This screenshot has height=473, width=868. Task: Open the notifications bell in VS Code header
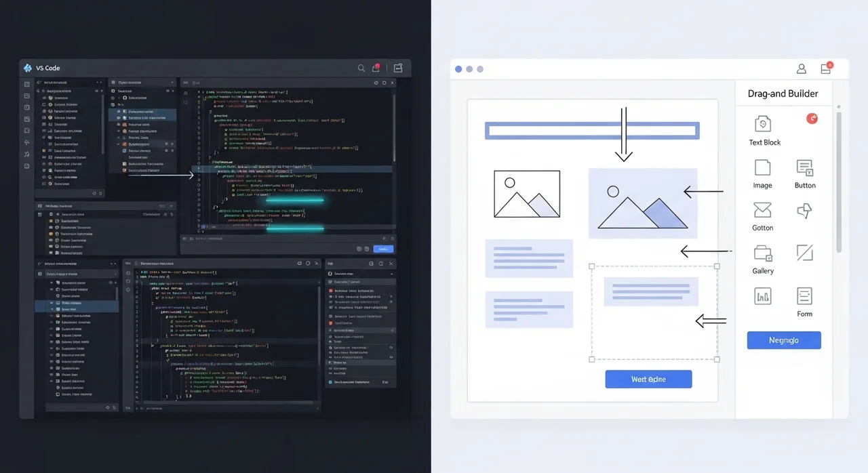376,68
